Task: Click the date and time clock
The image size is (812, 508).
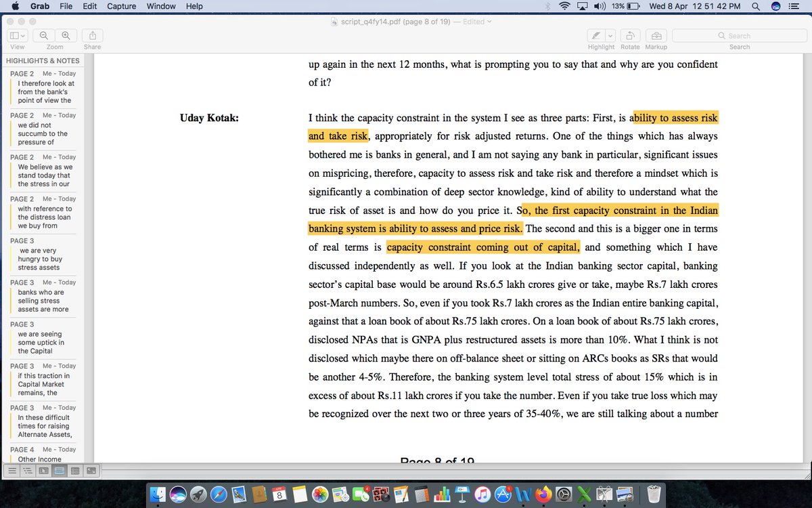Action: click(x=695, y=6)
